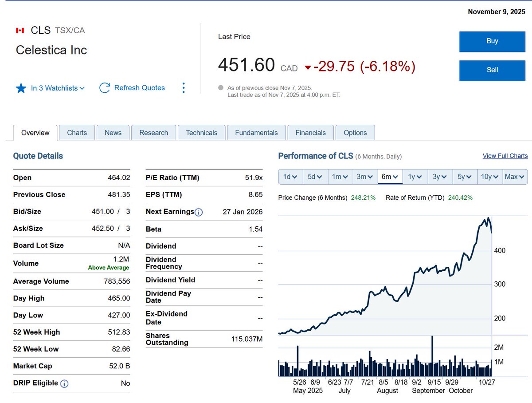The image size is (532, 403).
Task: Open the three-dot more options menu
Action: (184, 88)
